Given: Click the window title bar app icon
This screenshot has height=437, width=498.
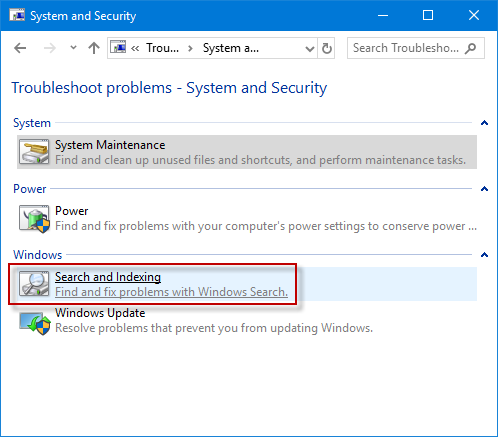Looking at the screenshot, I should tap(17, 15).
